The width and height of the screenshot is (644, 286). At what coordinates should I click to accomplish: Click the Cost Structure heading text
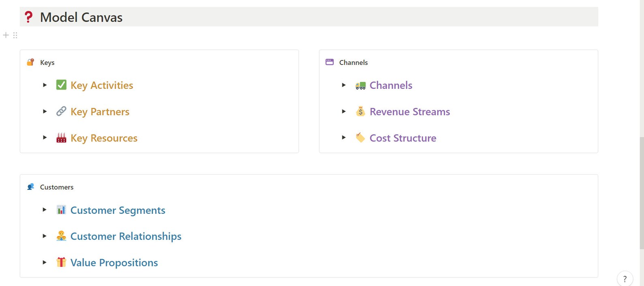403,138
